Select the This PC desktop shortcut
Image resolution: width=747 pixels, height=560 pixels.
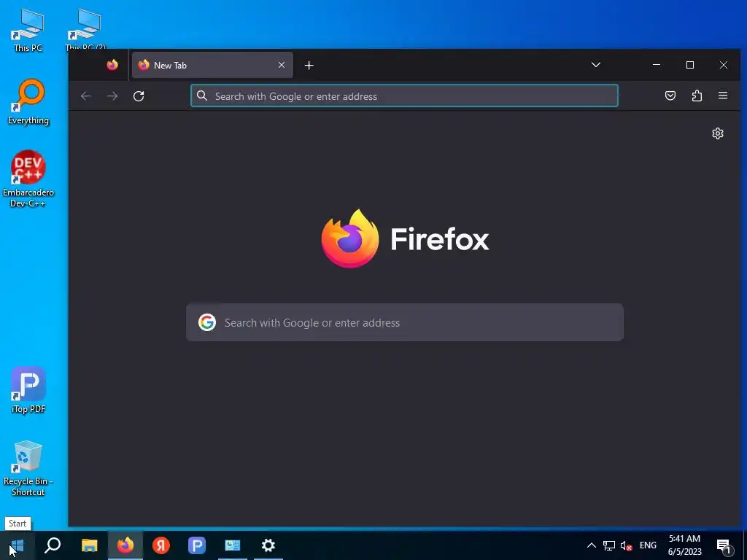[28, 31]
